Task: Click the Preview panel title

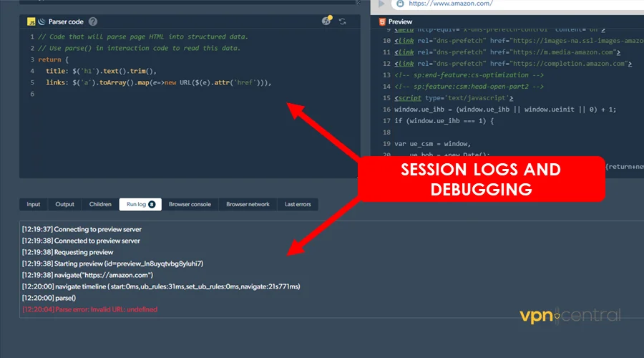Action: (400, 21)
